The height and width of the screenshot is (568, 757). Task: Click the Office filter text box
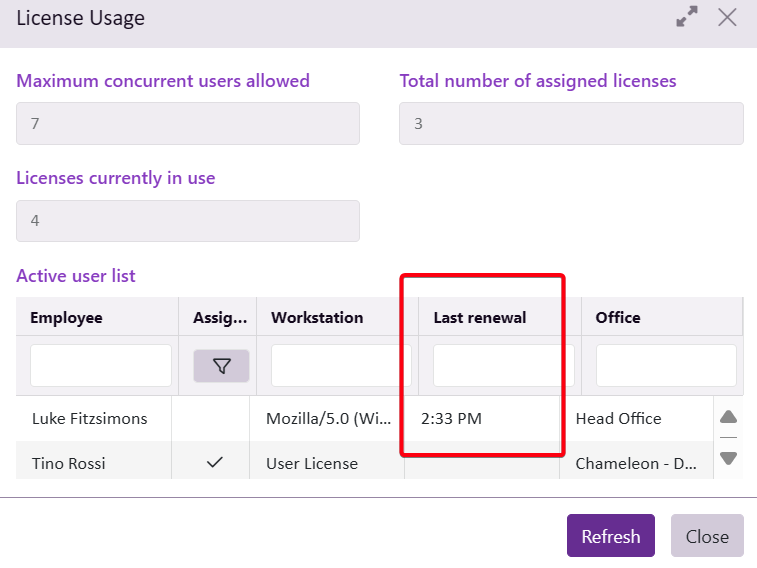pos(666,366)
